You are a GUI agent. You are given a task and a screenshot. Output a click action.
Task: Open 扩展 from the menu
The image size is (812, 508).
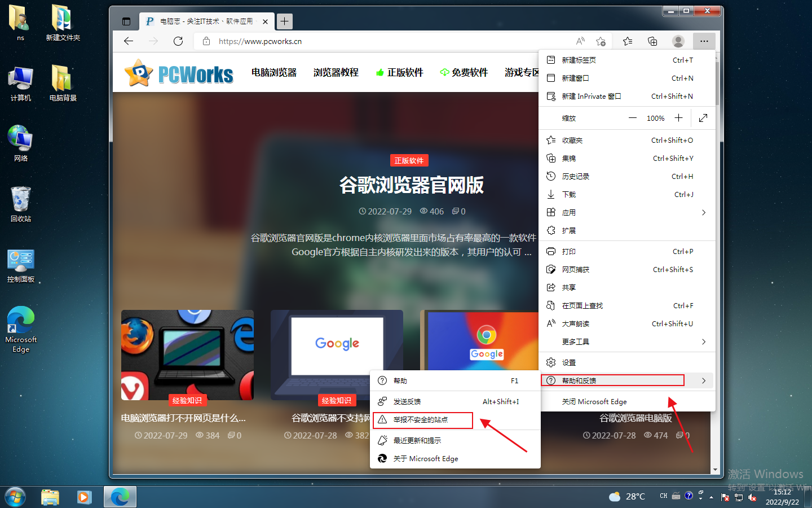pos(627,230)
